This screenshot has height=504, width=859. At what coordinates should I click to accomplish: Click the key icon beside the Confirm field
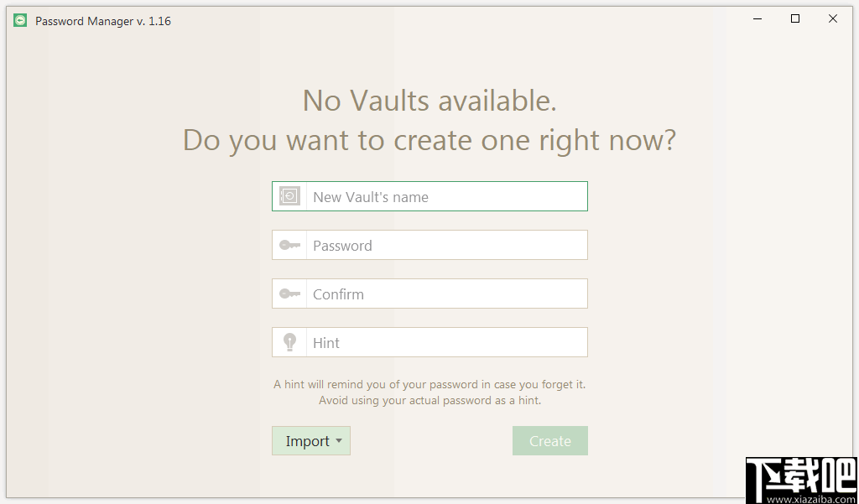tap(289, 294)
